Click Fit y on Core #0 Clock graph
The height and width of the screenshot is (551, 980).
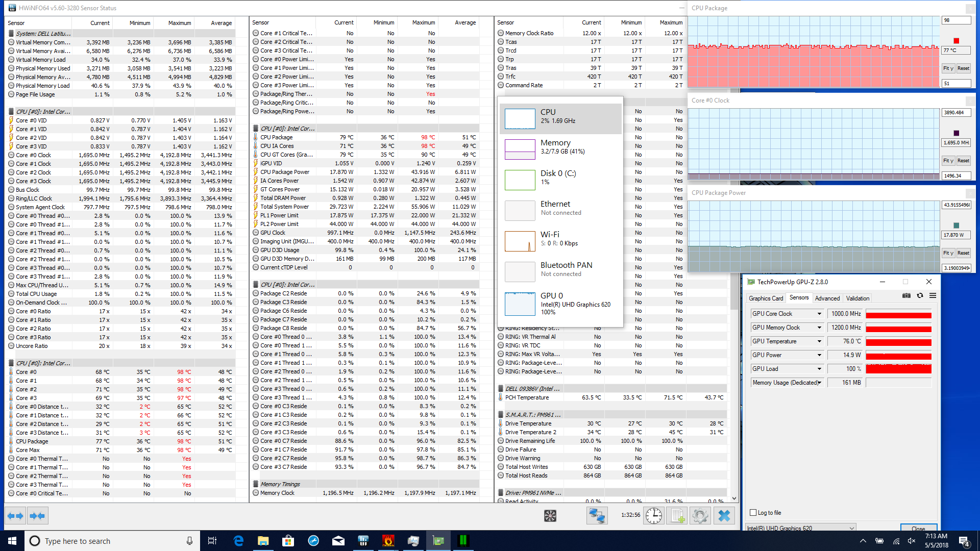[x=948, y=161]
